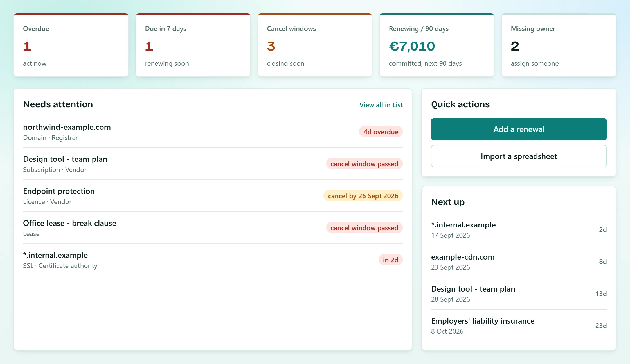Select Design tool - team plan in Next up
This screenshot has width=630, height=364.
(519, 294)
